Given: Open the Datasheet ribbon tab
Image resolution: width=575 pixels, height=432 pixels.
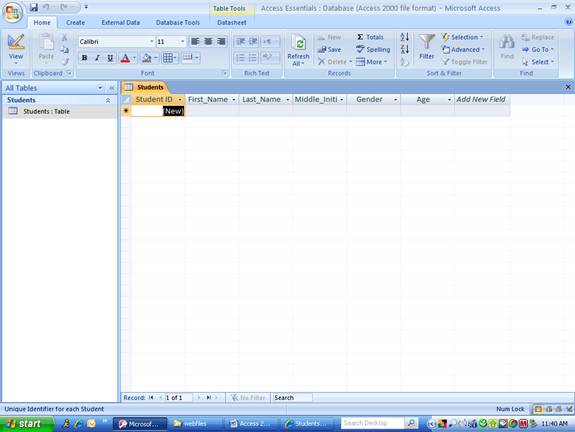Looking at the screenshot, I should tap(232, 22).
